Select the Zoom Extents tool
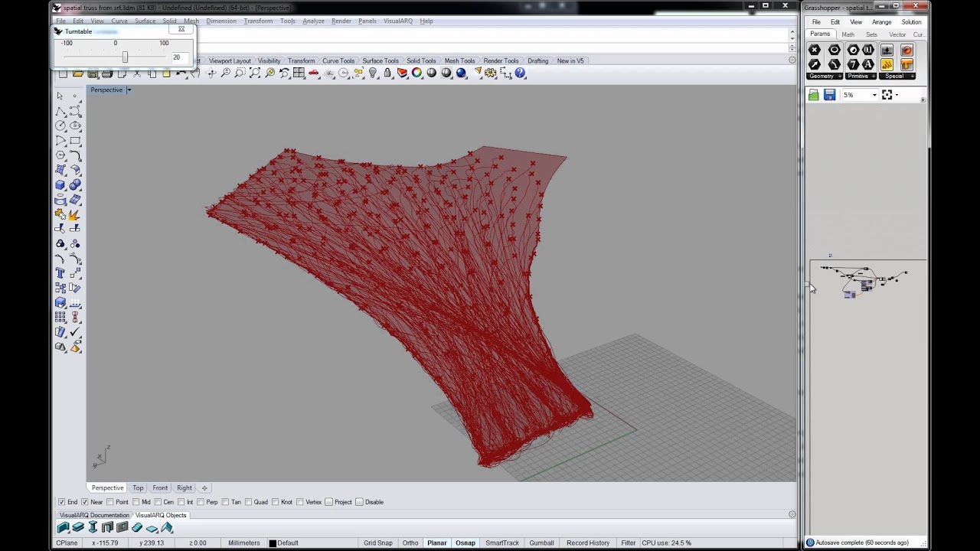Viewport: 980px width, 551px height. click(255, 73)
